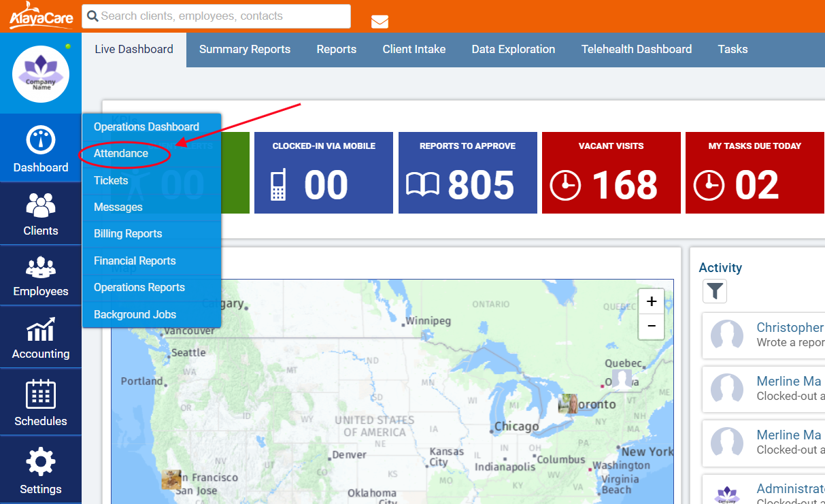This screenshot has height=504, width=825.
Task: Choose Billing Reports in the flyout menu
Action: tap(128, 234)
